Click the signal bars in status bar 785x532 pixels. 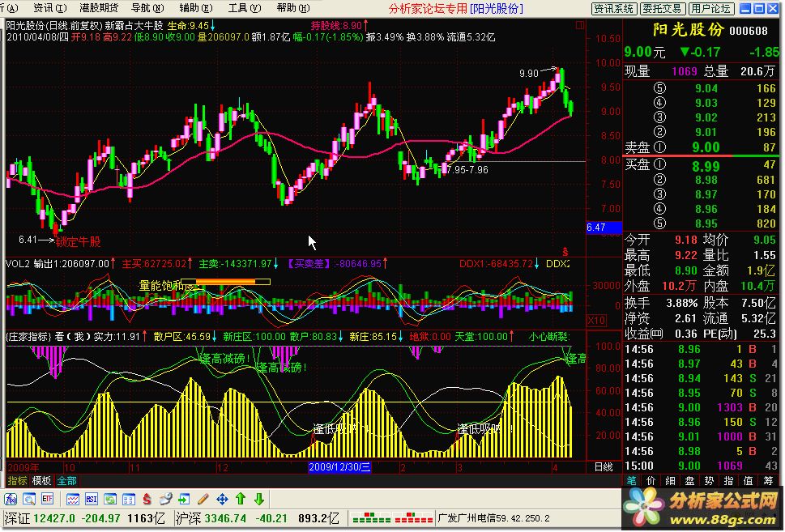click(x=392, y=518)
